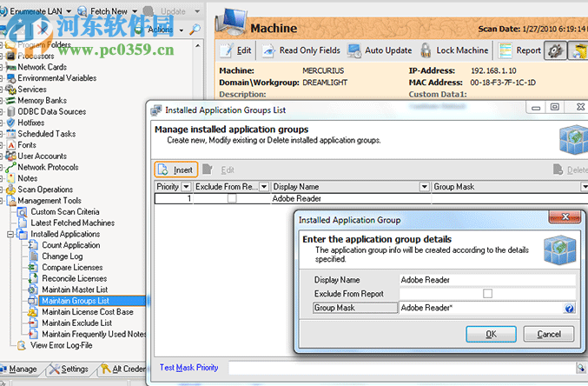Collapse the Management Tools tree node
Screen dimensions: 588x386
[x=2, y=201]
